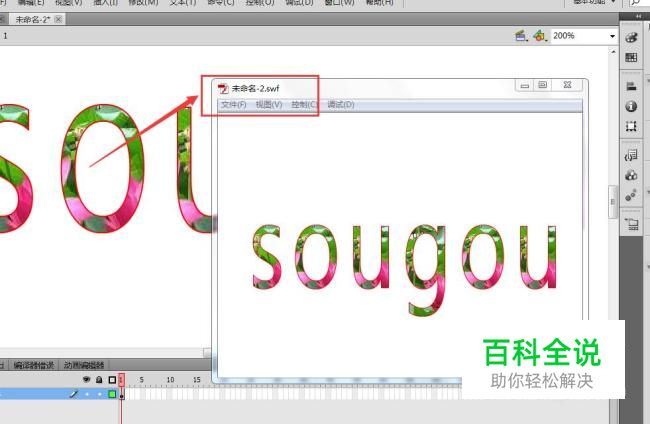
Task: Open the Info panel icon
Action: coord(631,107)
